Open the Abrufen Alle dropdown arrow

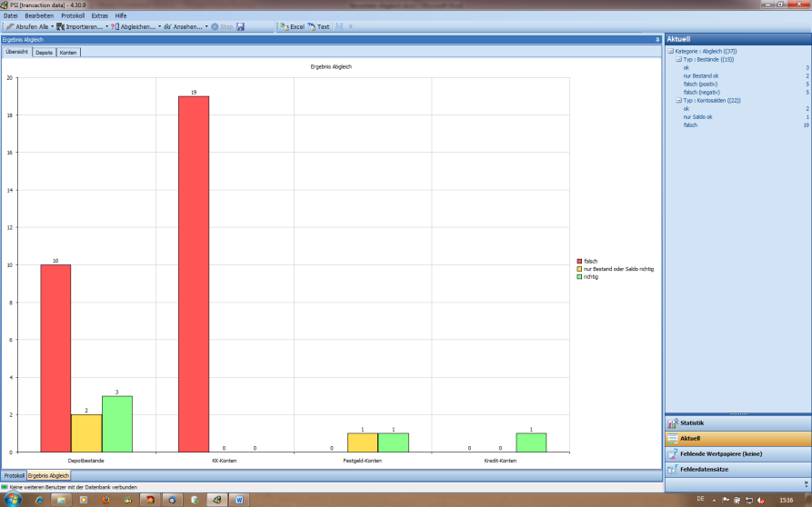pyautogui.click(x=52, y=26)
